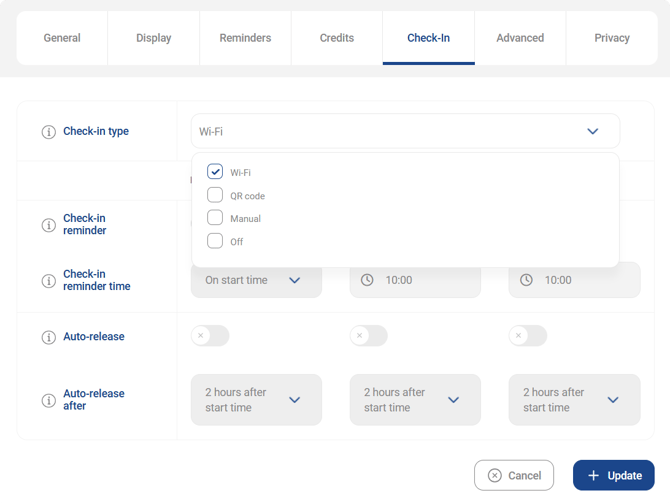Image resolution: width=670 pixels, height=504 pixels.
Task: Select the Check-In tab
Action: click(429, 38)
